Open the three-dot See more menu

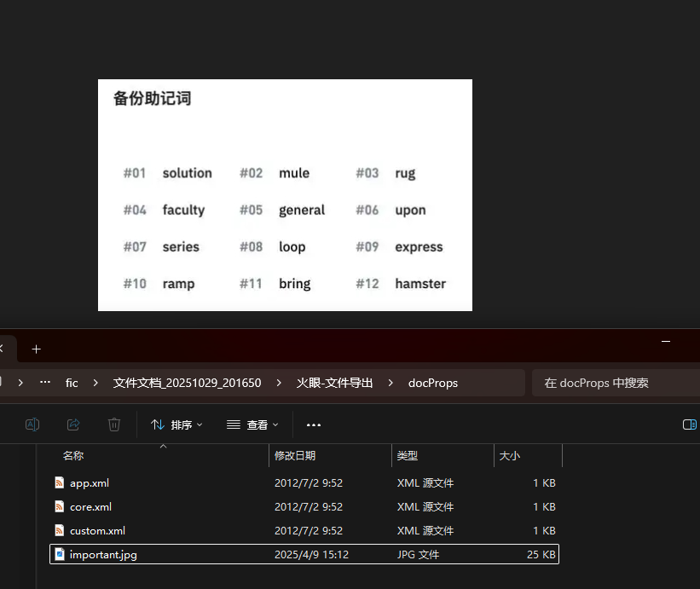[313, 424]
